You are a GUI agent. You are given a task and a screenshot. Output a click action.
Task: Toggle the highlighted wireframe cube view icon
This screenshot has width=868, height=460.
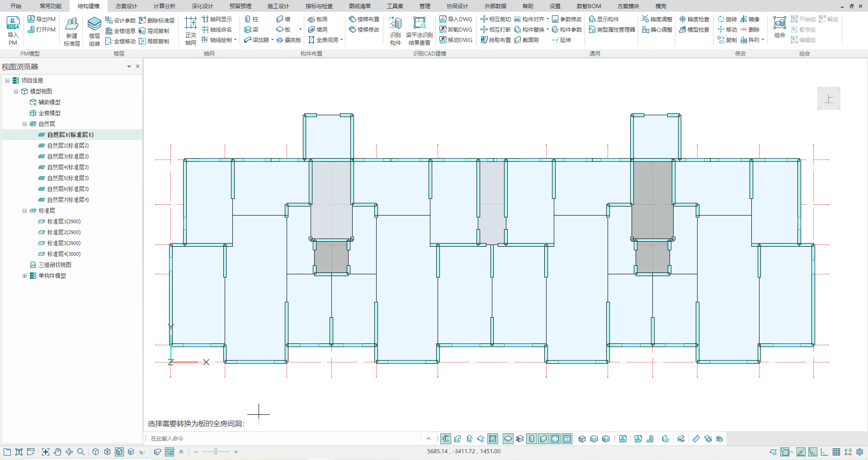point(119,452)
